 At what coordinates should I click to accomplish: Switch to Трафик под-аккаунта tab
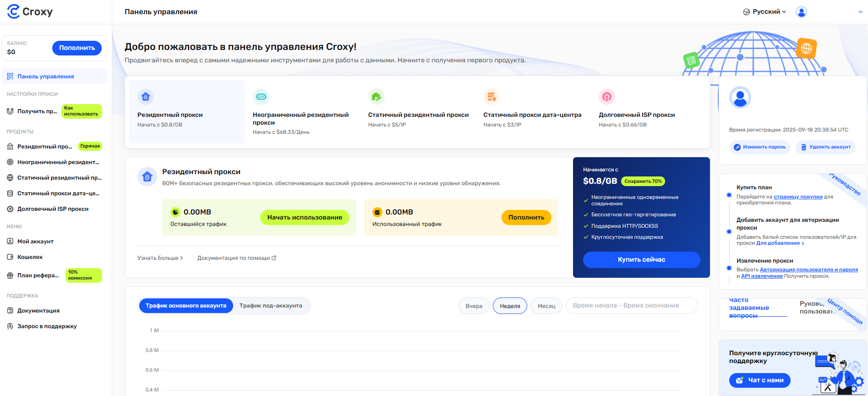tap(271, 306)
